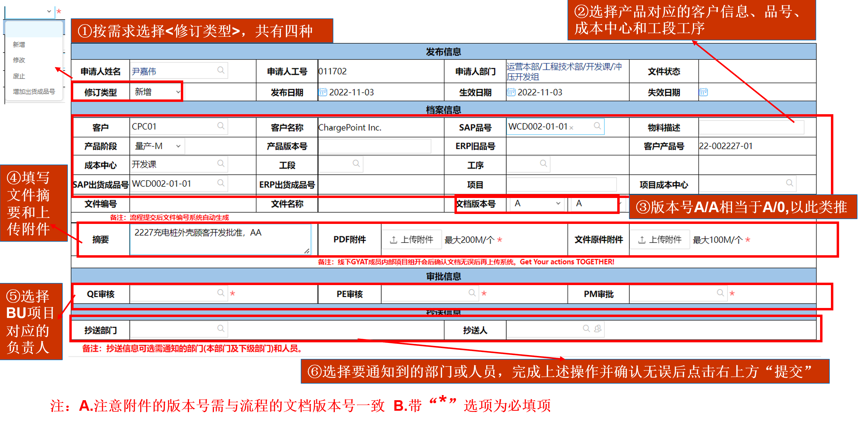Click the 客户 field value CPC01

pos(144,126)
